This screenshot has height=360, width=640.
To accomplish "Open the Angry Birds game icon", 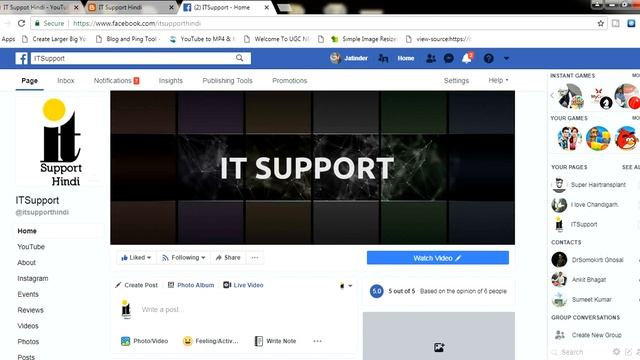I will [627, 138].
